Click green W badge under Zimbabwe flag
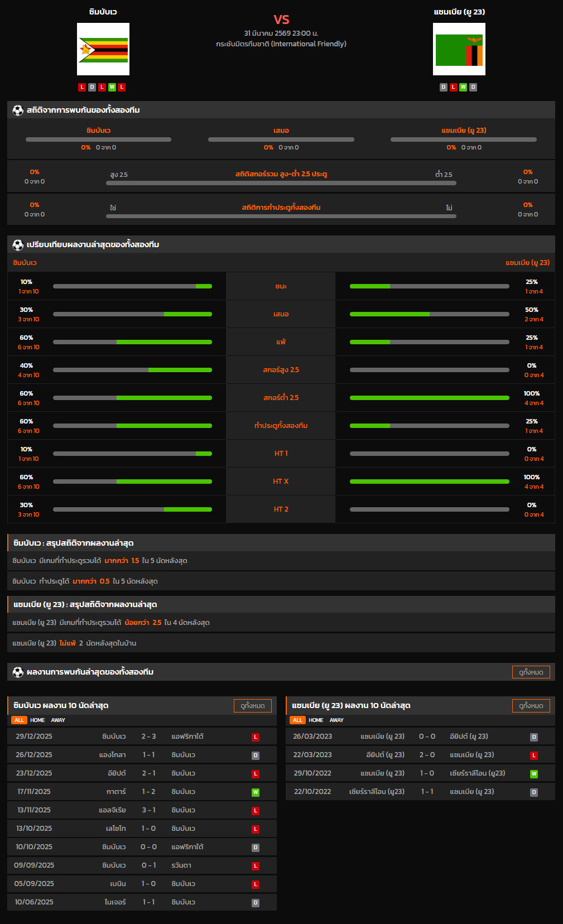This screenshot has height=924, width=563. [x=112, y=87]
